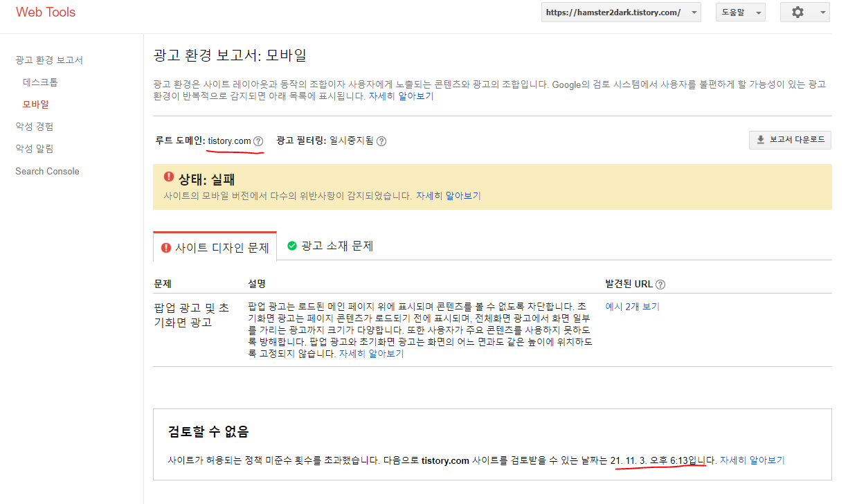Open 악성 경험 in sidebar
Viewport: 857px width, 504px height.
pos(35,127)
